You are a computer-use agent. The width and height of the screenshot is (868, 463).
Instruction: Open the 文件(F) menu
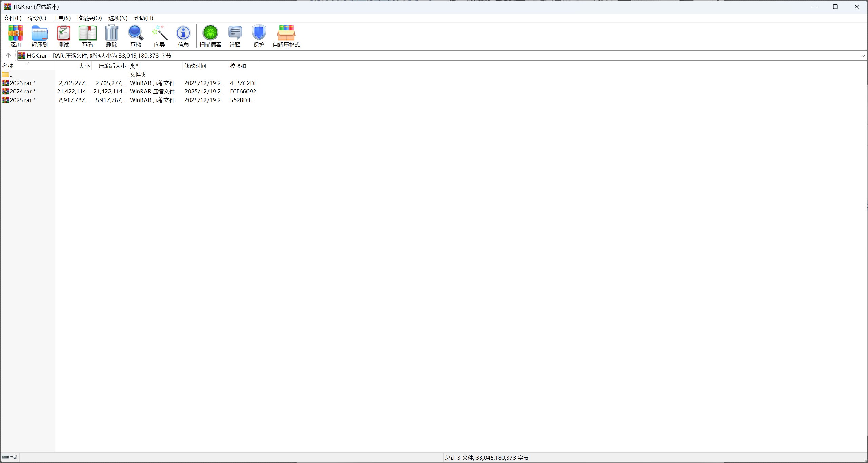click(x=13, y=18)
